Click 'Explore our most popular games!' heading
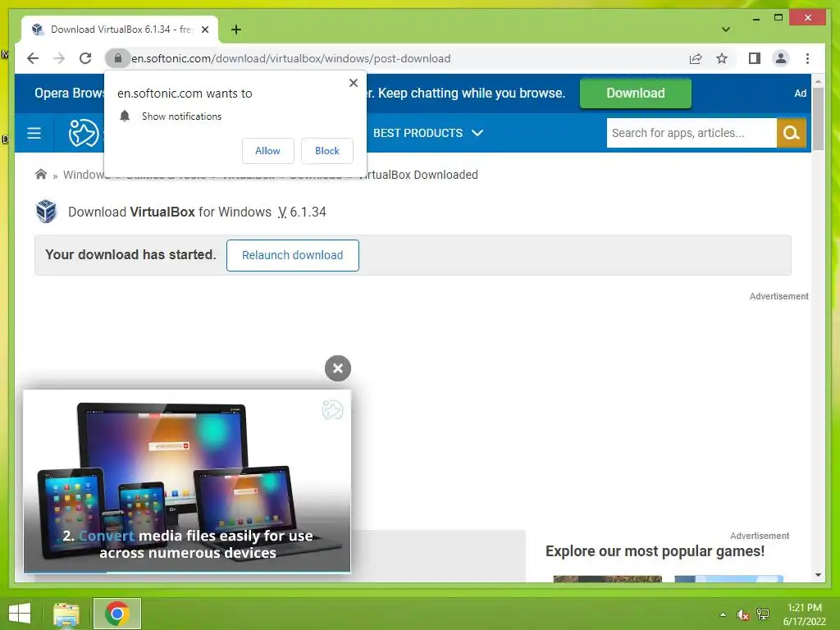Screen dimensions: 840x630 tap(655, 551)
